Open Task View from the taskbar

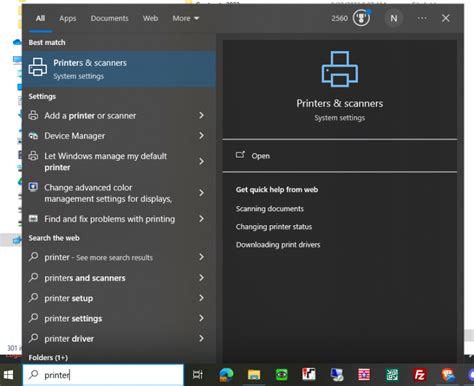(198, 375)
